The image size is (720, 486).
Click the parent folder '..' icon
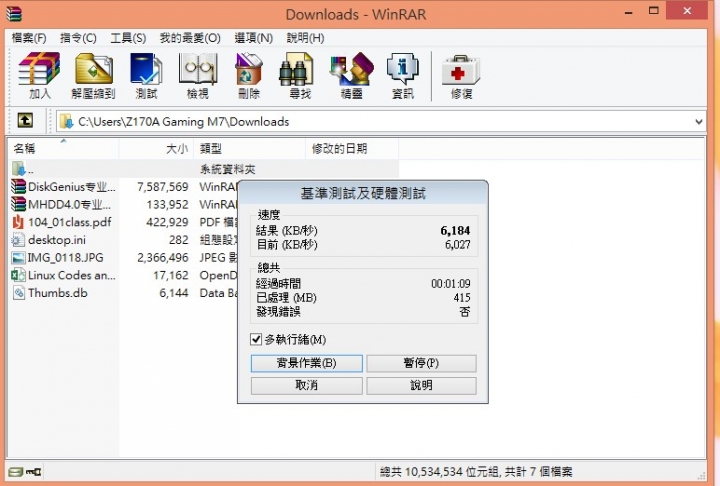(18, 169)
